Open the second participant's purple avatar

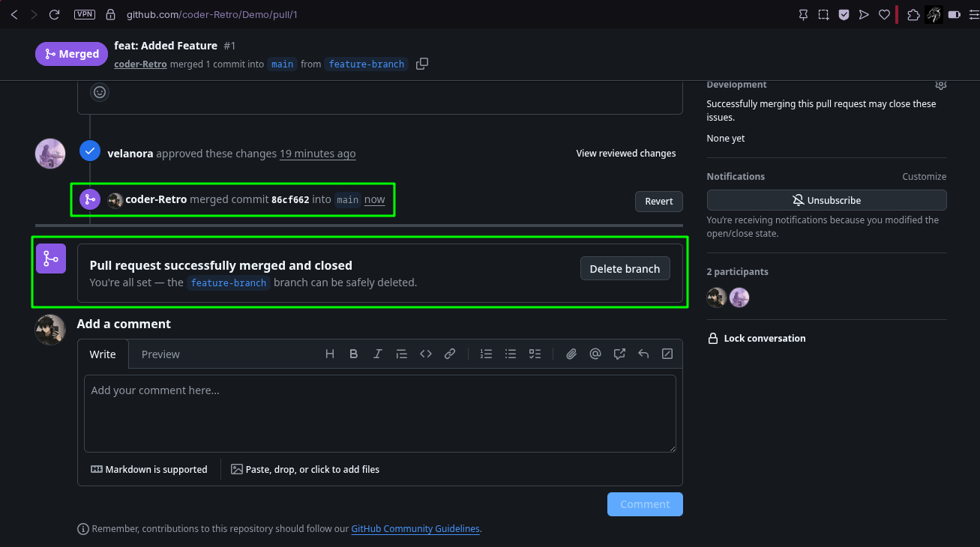pyautogui.click(x=739, y=297)
